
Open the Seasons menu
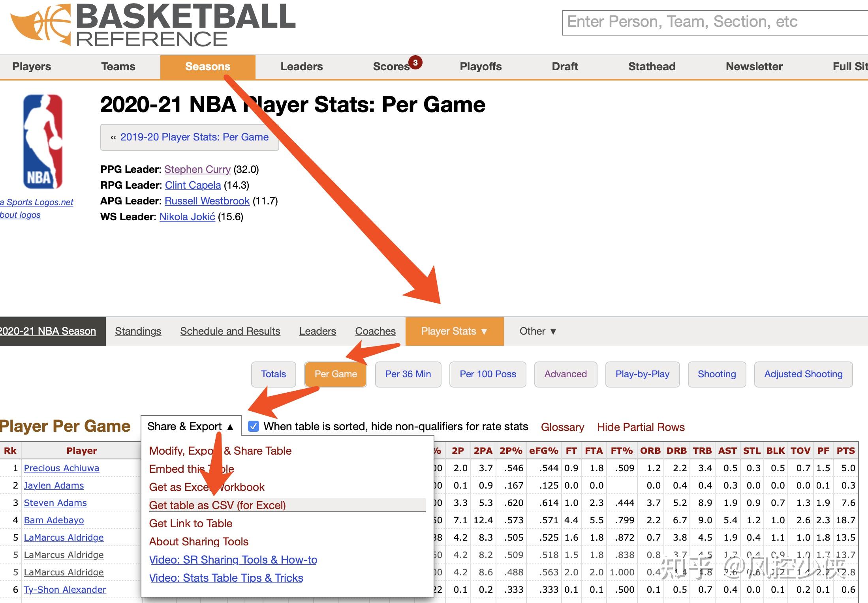point(208,66)
